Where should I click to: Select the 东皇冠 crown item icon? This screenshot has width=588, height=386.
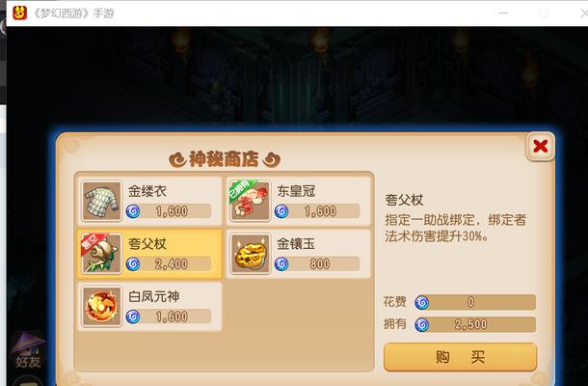(x=251, y=201)
